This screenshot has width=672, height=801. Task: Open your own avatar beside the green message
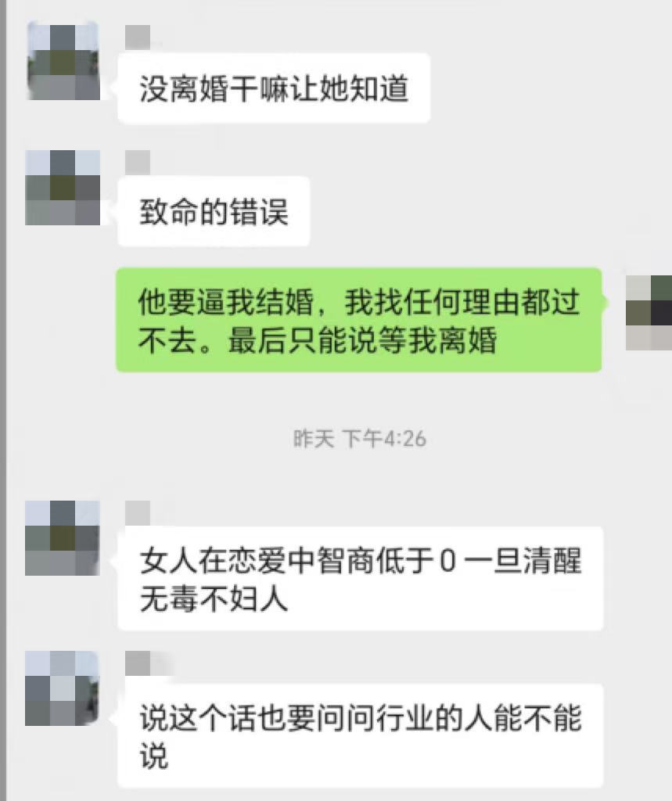coord(649,313)
